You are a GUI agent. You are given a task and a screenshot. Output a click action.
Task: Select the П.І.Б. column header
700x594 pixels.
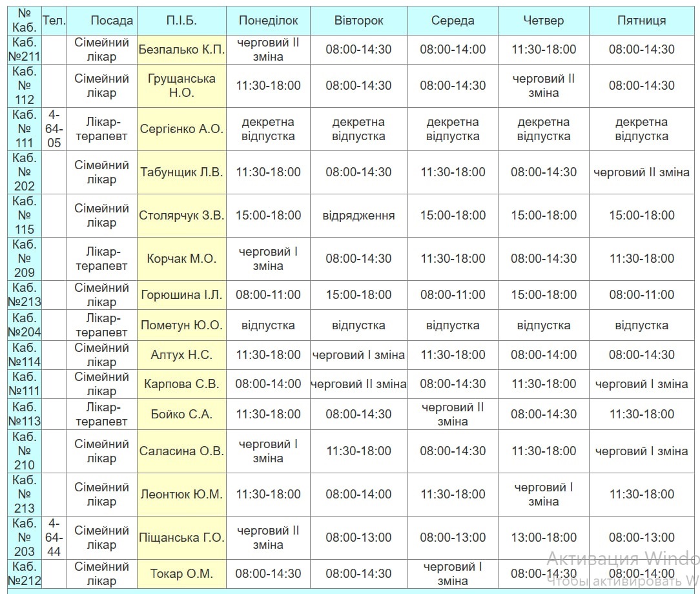point(181,21)
